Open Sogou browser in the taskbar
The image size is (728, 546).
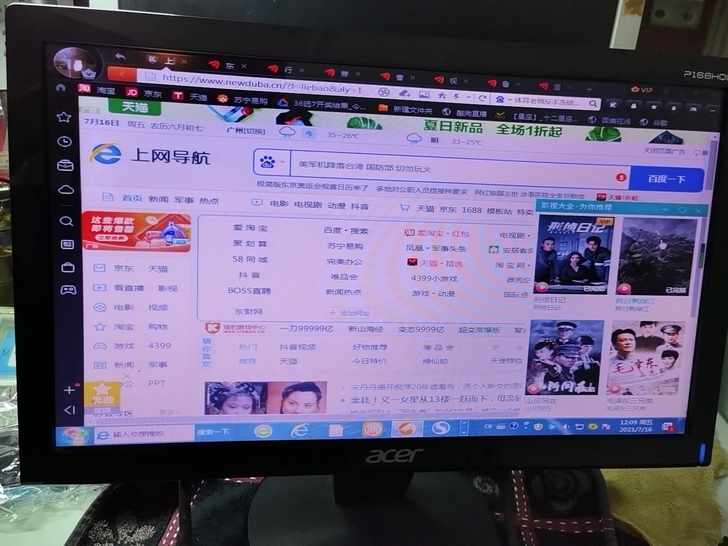pyautogui.click(x=440, y=427)
